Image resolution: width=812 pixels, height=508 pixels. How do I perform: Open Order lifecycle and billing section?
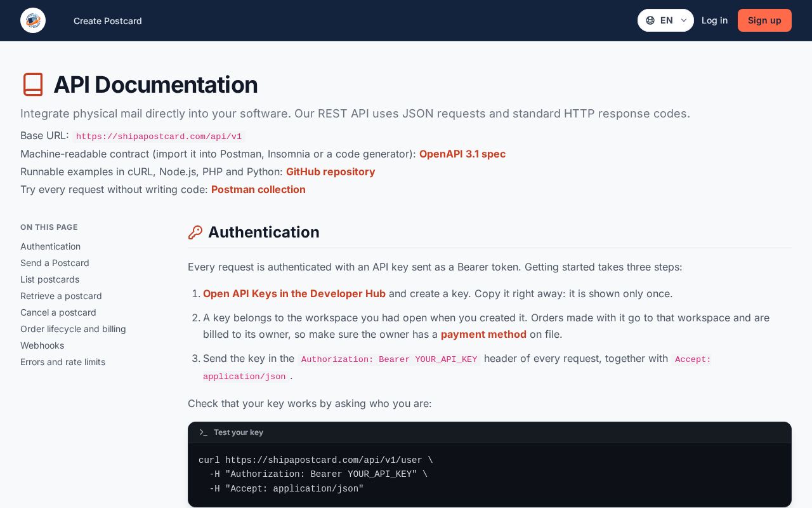(73, 329)
